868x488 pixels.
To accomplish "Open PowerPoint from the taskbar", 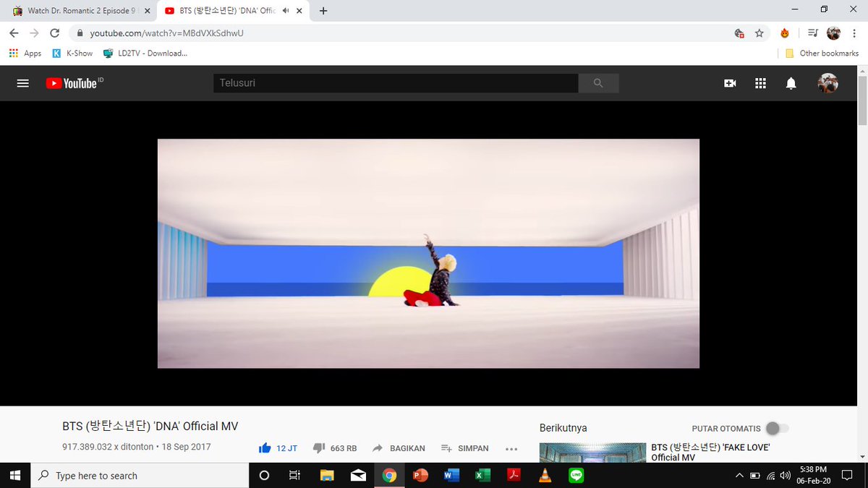I will tap(420, 475).
